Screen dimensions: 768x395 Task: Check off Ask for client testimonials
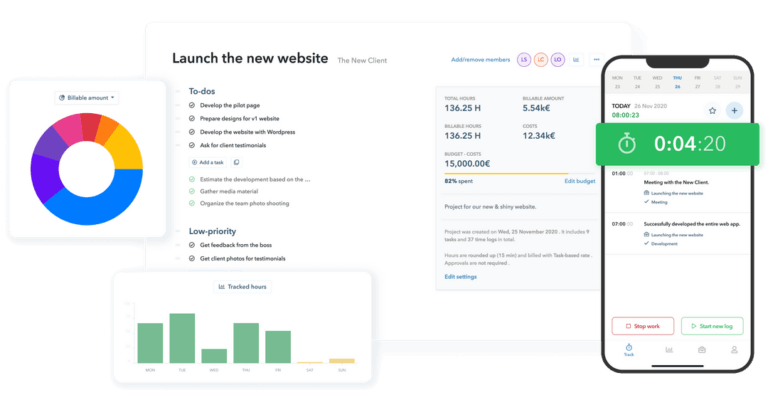point(192,146)
